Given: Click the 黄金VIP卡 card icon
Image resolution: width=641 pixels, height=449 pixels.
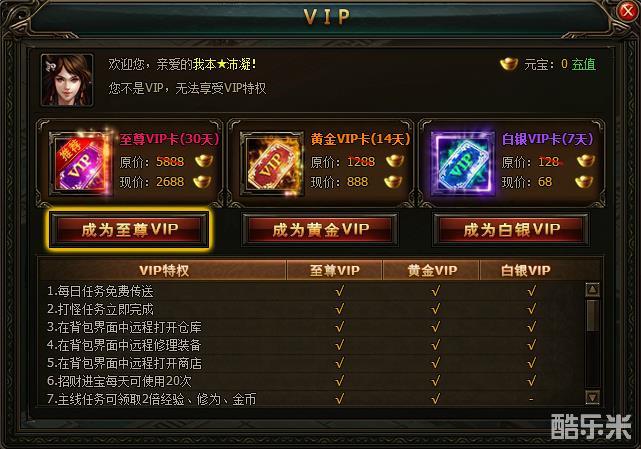Looking at the screenshot, I should [x=272, y=163].
